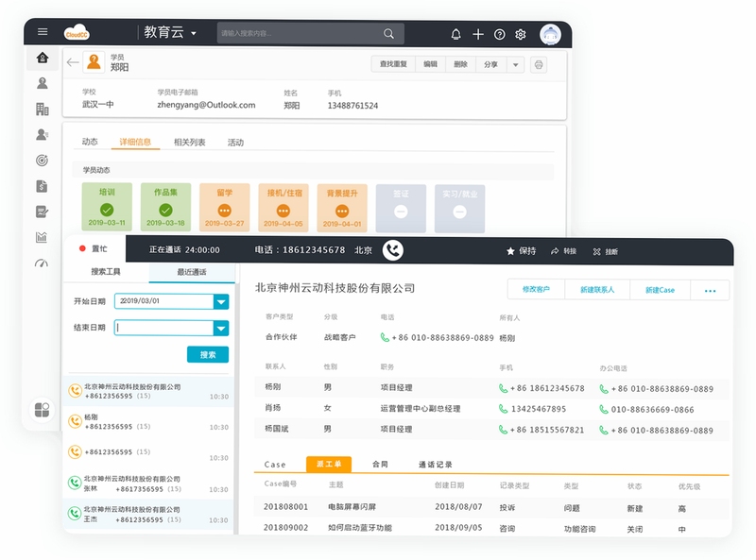756x560 pixels.
Task: Focus the 结束日期 input field
Action: tap(163, 329)
